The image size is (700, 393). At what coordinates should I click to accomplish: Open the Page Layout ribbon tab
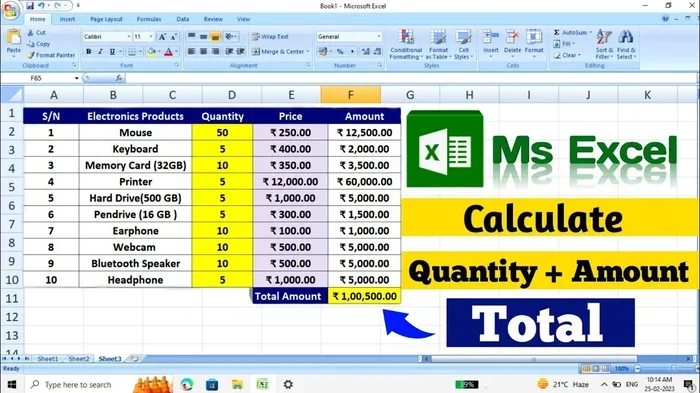[x=106, y=19]
